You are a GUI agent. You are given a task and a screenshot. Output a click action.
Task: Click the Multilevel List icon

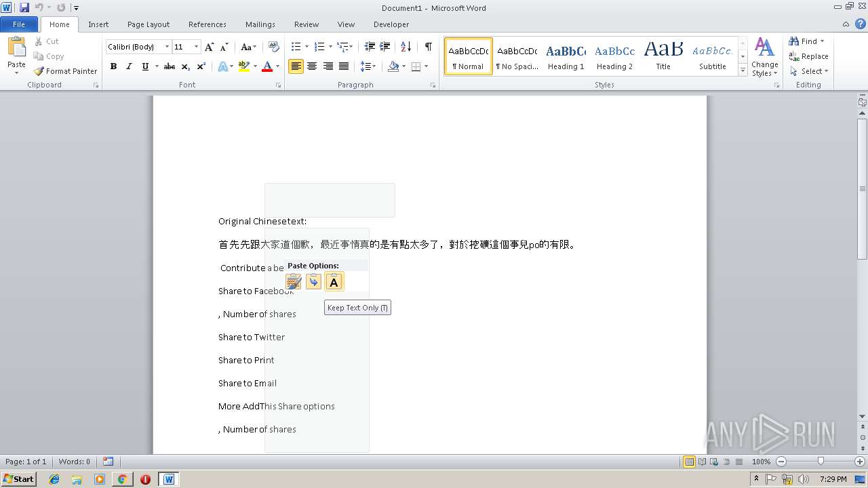(x=343, y=47)
